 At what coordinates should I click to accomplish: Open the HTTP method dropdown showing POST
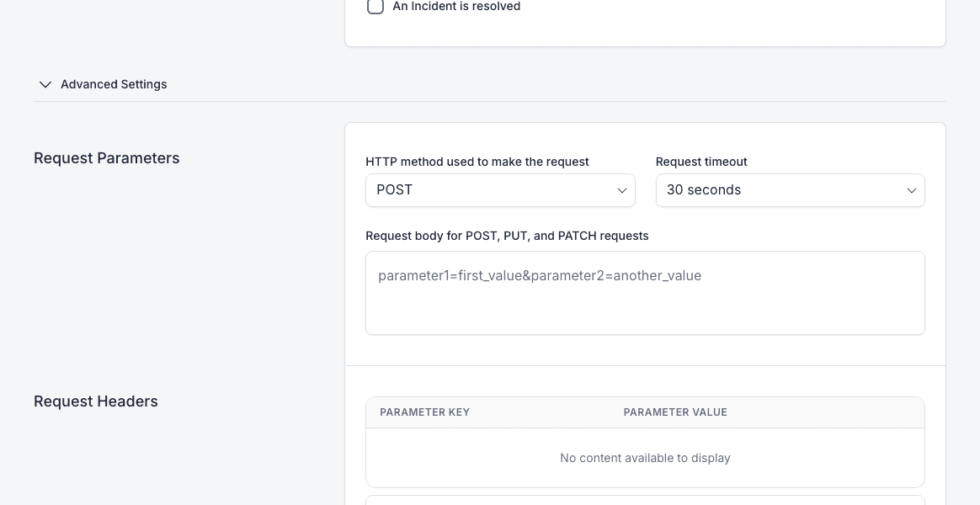pos(500,190)
